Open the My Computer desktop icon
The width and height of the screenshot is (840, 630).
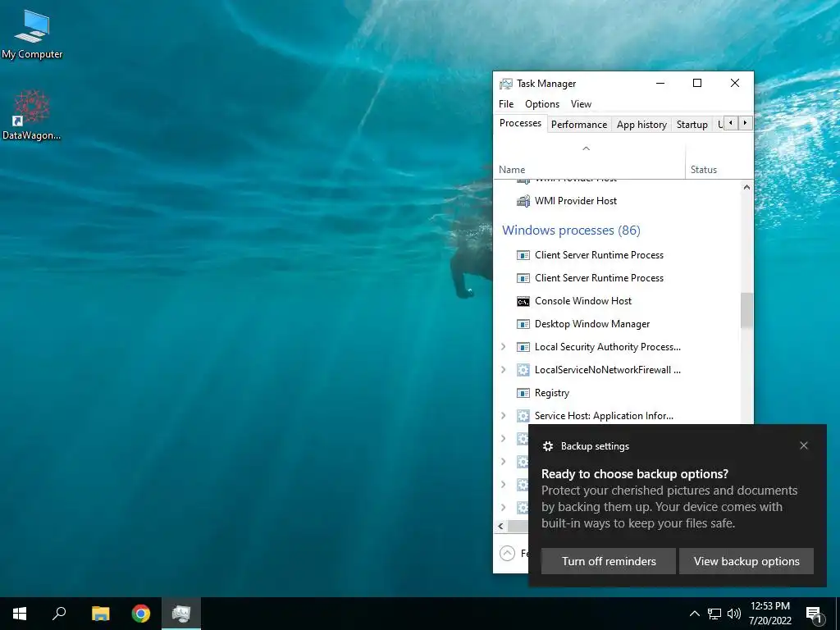click(x=32, y=33)
